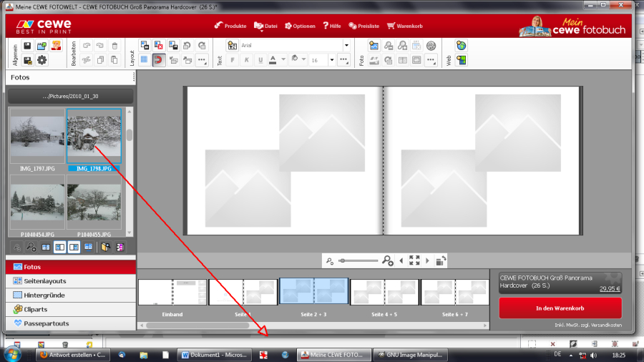Screen dimensions: 644x362
Task: Click the photo folder search icon
Action: (x=106, y=247)
